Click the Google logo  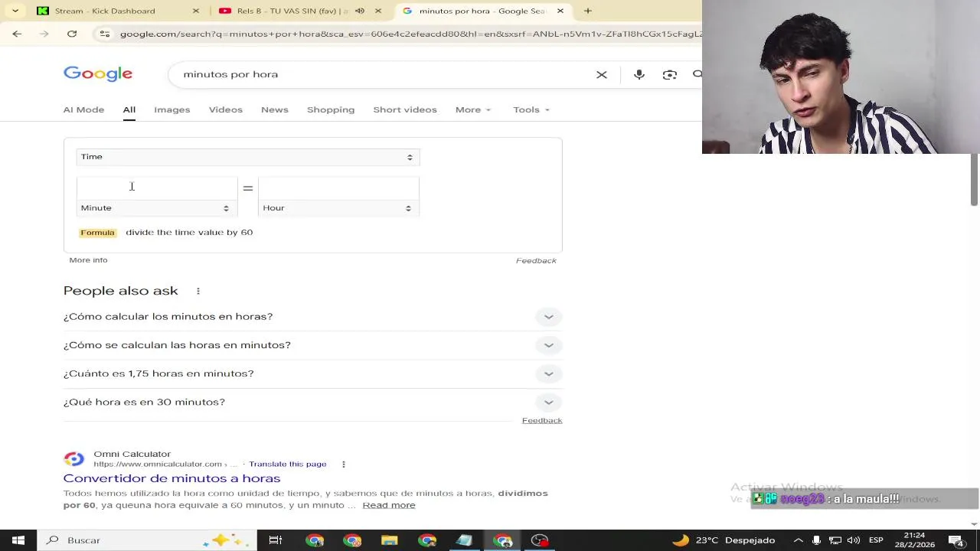click(98, 73)
